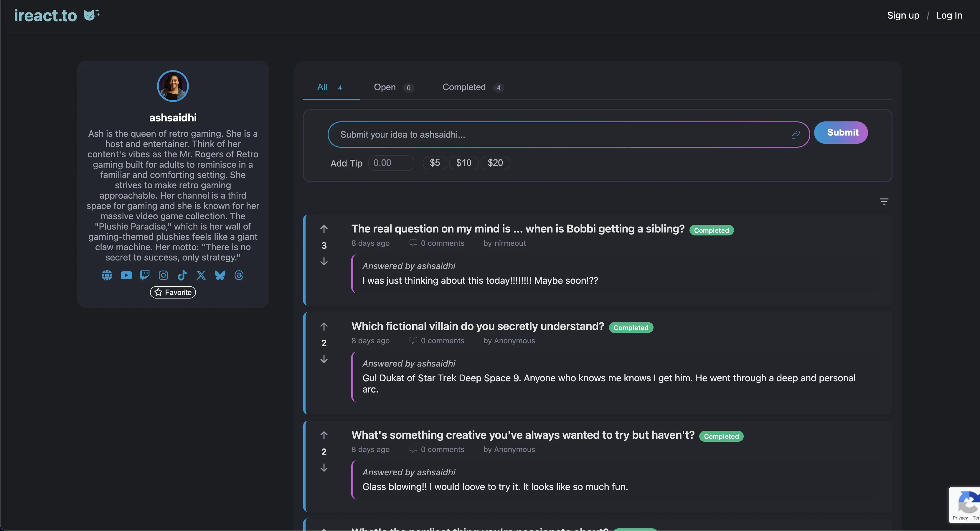
Task: Click ashsaidhi's profile avatar
Action: pos(173,86)
